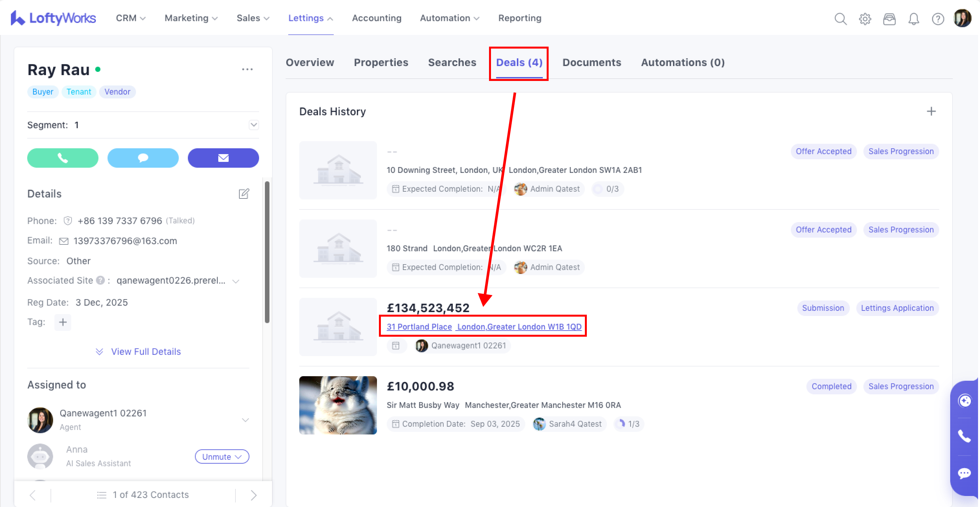Click the purple email envelope button
Image resolution: width=980 pixels, height=507 pixels.
pyautogui.click(x=223, y=158)
